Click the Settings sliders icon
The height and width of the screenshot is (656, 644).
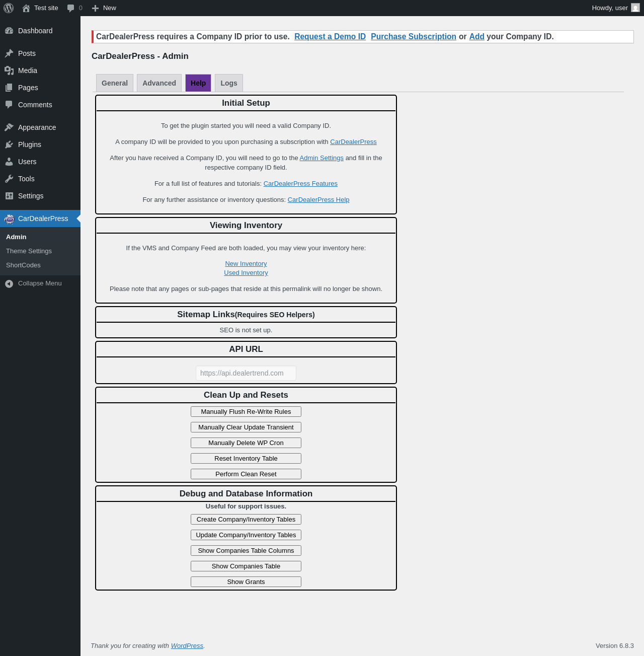pyautogui.click(x=9, y=196)
